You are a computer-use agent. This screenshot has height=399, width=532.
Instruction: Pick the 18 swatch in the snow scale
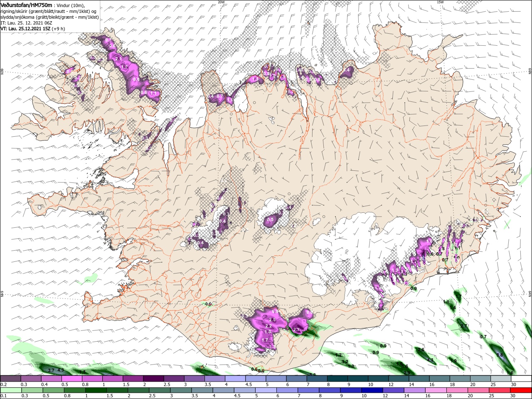pos(459,379)
